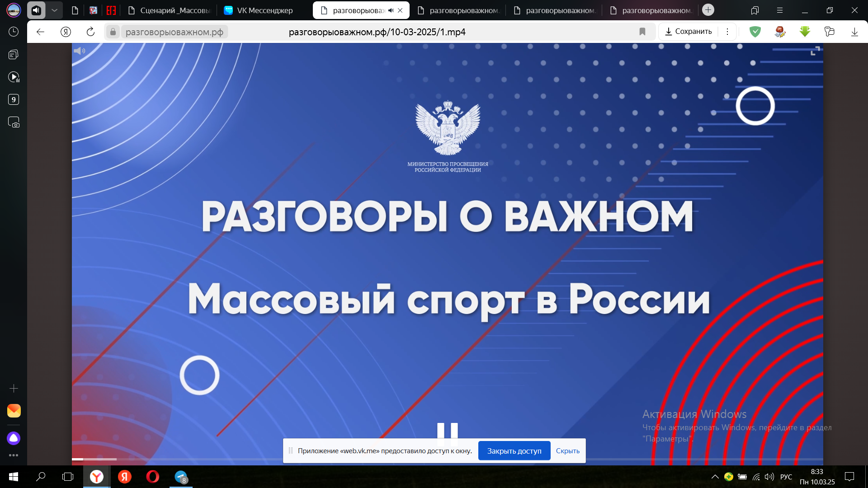
Task: Switch РУС input language
Action: click(786, 477)
